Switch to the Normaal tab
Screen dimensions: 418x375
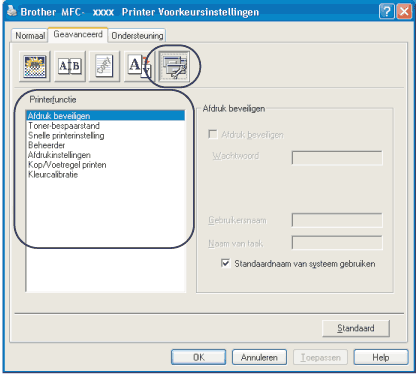30,36
